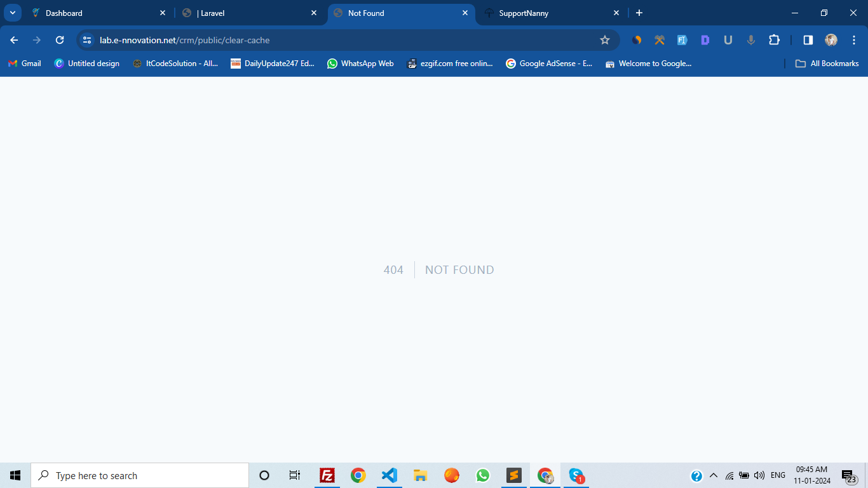Open a new browser tab
This screenshot has height=488, width=868.
tap(639, 13)
